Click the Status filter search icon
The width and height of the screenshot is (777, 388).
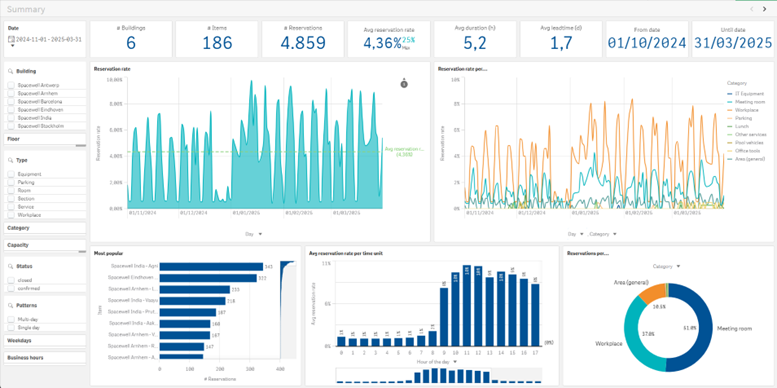pyautogui.click(x=11, y=266)
